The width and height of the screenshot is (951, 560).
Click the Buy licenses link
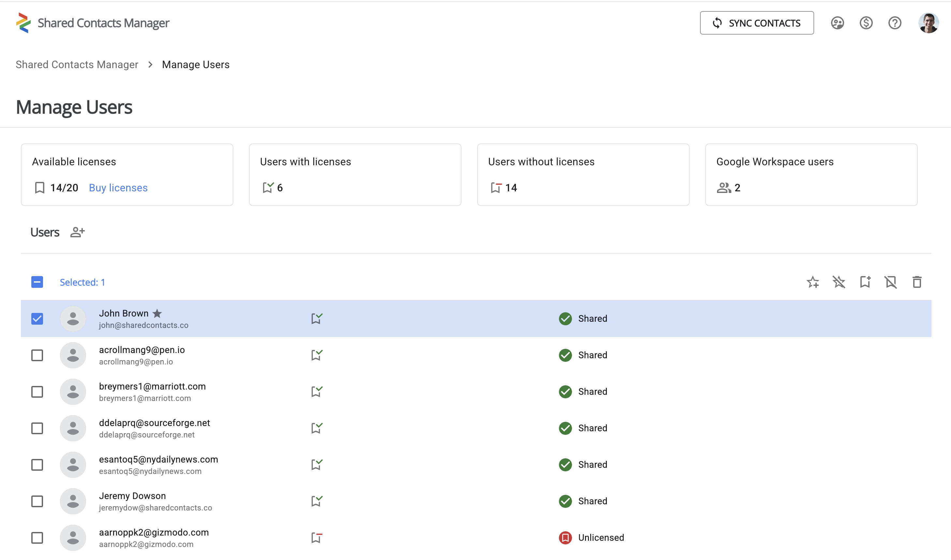coord(118,187)
